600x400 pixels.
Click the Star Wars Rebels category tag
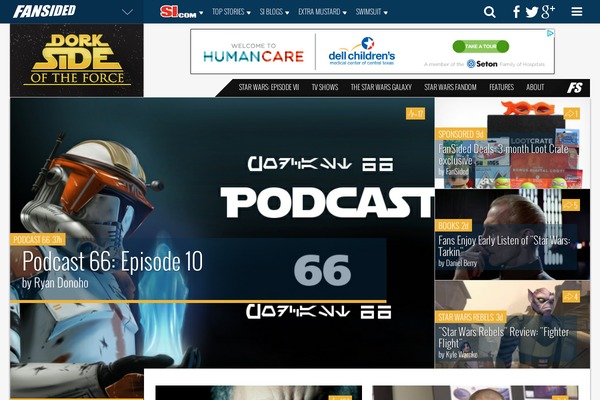pos(471,317)
